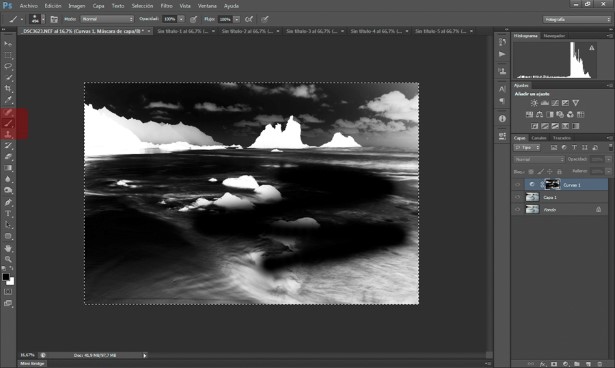Image resolution: width=615 pixels, height=368 pixels.
Task: Select the Blur tool
Action: 8,179
